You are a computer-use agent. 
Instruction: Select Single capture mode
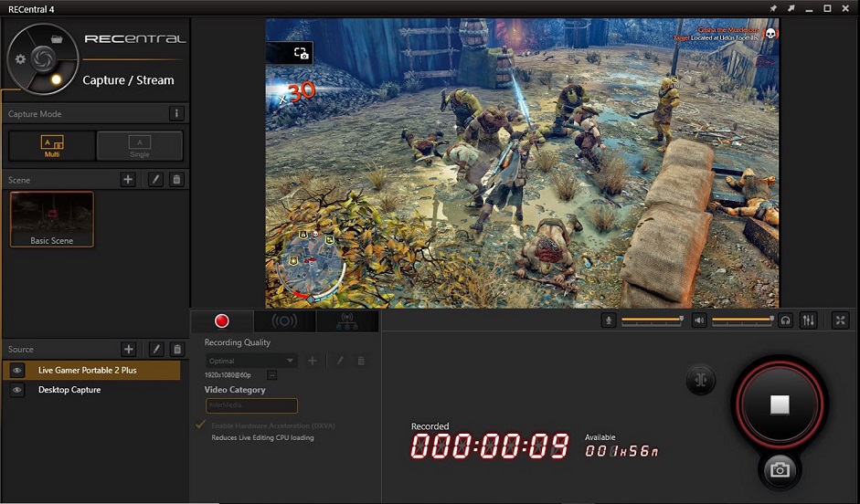pos(139,146)
